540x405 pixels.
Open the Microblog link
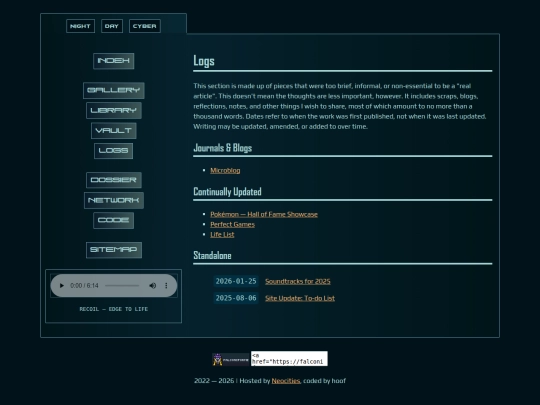coord(225,170)
